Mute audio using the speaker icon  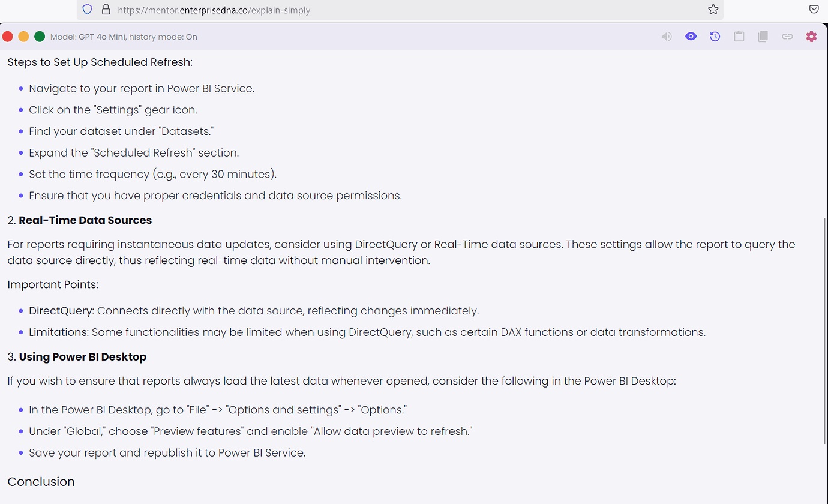(667, 36)
